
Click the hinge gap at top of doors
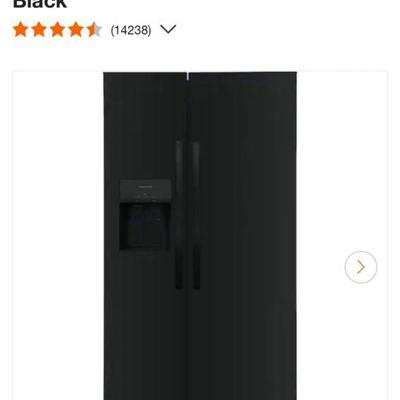click(187, 76)
